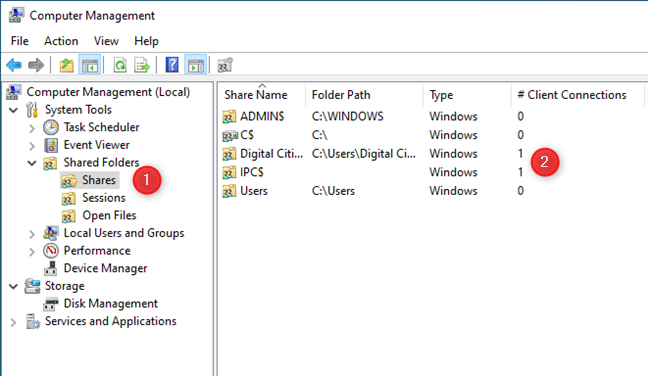Image resolution: width=648 pixels, height=376 pixels.
Task: Sort by Share Name column header
Action: pos(262,95)
